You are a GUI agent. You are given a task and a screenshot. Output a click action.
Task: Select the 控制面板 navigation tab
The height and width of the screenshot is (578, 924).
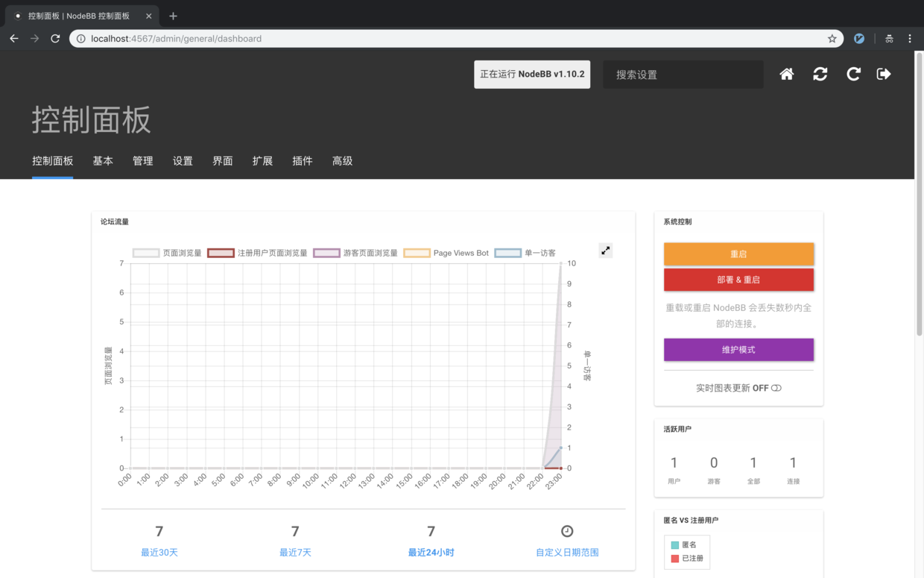tap(53, 161)
